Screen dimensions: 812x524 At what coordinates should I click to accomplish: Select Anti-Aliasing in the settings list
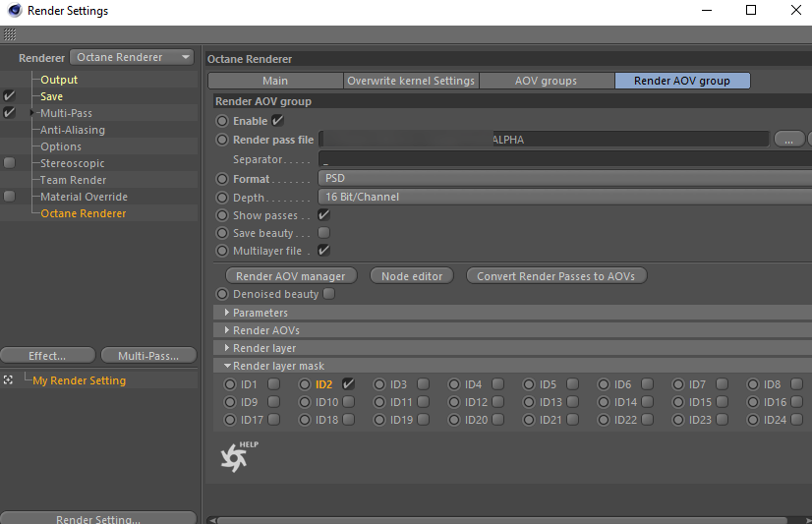73,130
